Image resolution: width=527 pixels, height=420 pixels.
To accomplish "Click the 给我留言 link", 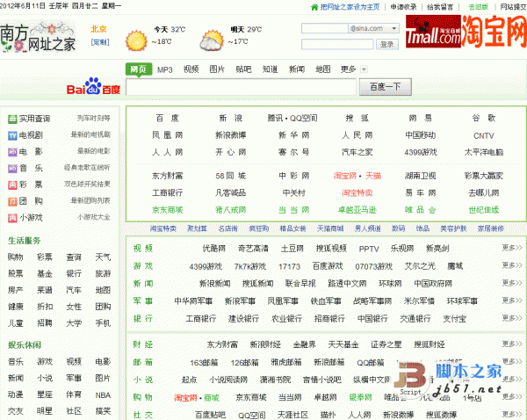I will click(440, 7).
